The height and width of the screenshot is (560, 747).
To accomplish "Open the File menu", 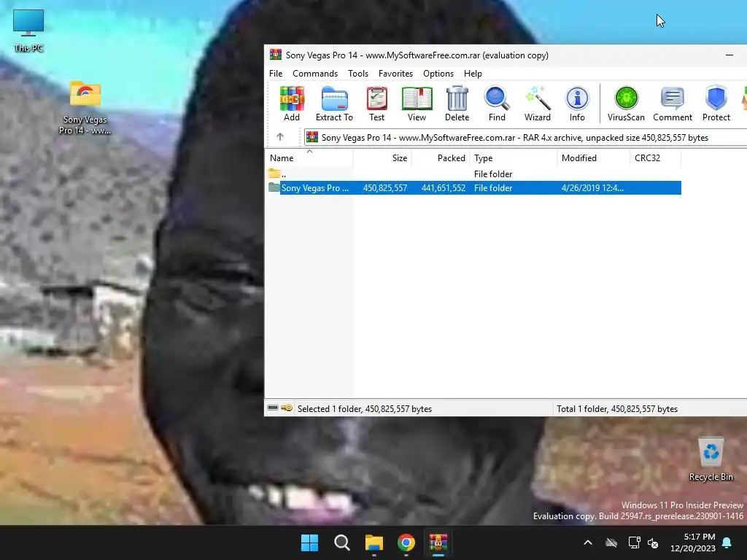I will tap(275, 74).
